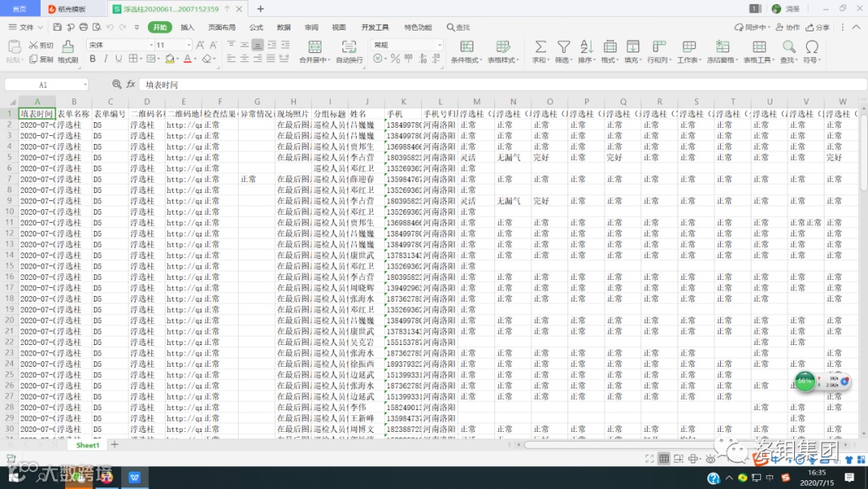
Task: Click Share (分享) button
Action: click(x=817, y=27)
